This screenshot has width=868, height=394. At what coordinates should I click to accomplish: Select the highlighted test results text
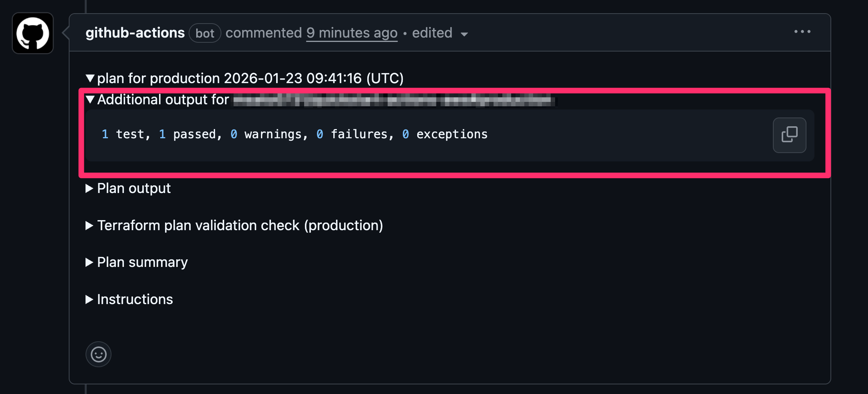(295, 134)
